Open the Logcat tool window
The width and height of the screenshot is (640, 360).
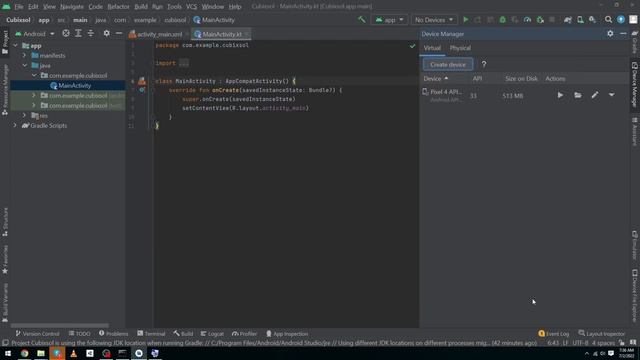point(212,333)
